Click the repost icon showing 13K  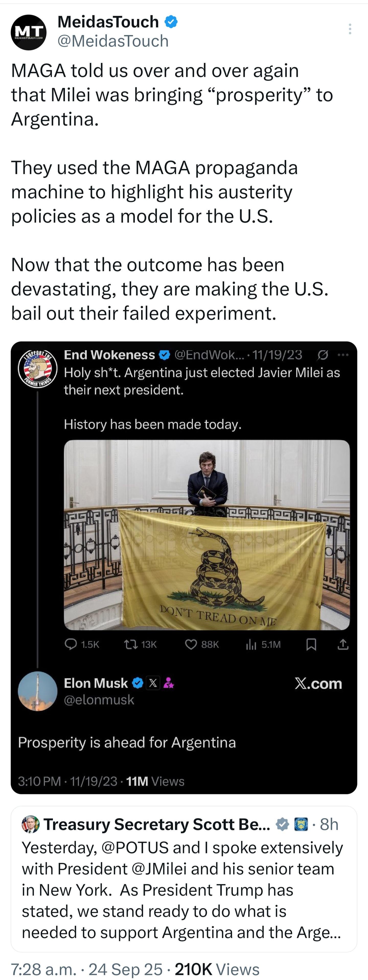(131, 644)
